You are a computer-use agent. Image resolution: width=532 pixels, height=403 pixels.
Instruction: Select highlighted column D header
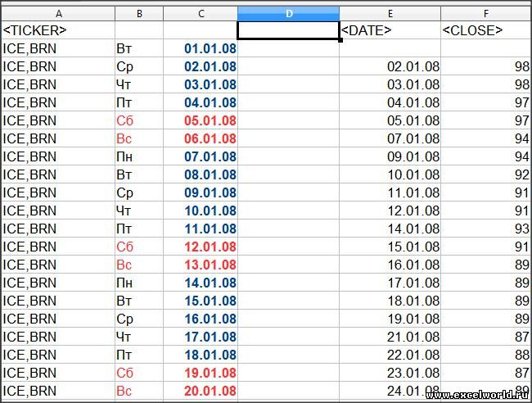point(288,14)
